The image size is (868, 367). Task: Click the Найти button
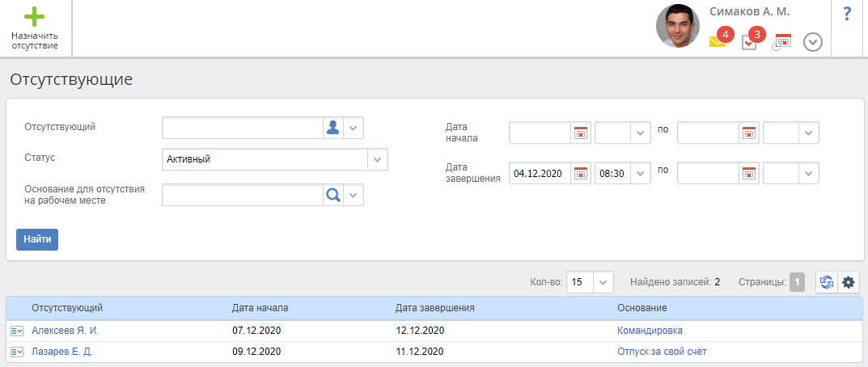(x=37, y=239)
